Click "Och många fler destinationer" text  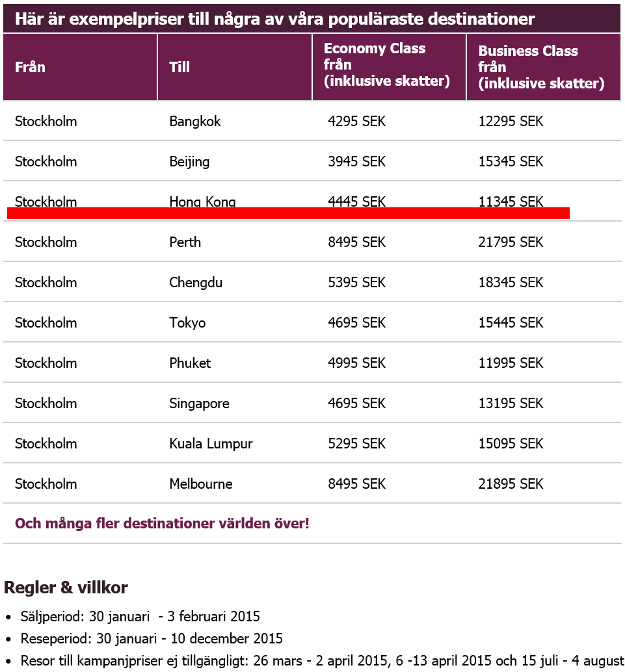(x=162, y=523)
